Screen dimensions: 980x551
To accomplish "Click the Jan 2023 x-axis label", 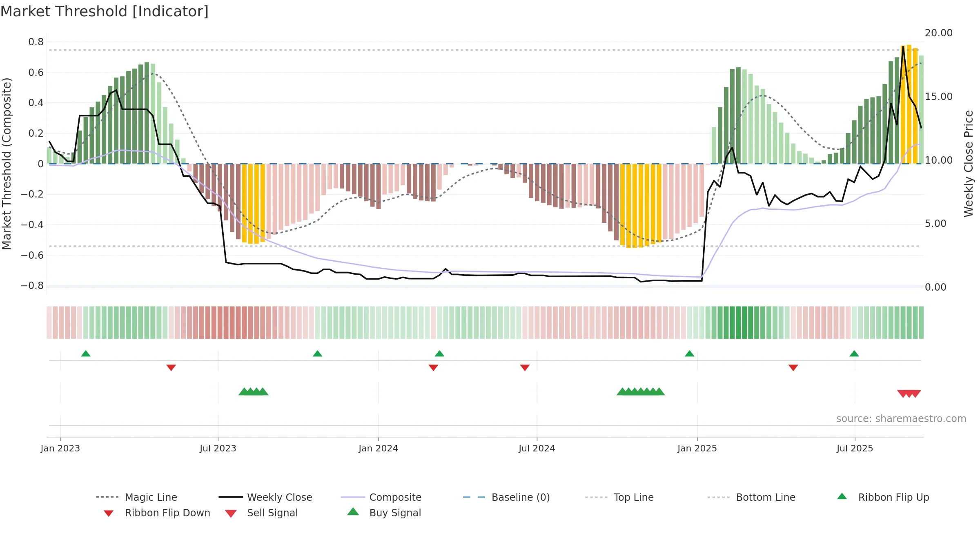I will tap(60, 448).
